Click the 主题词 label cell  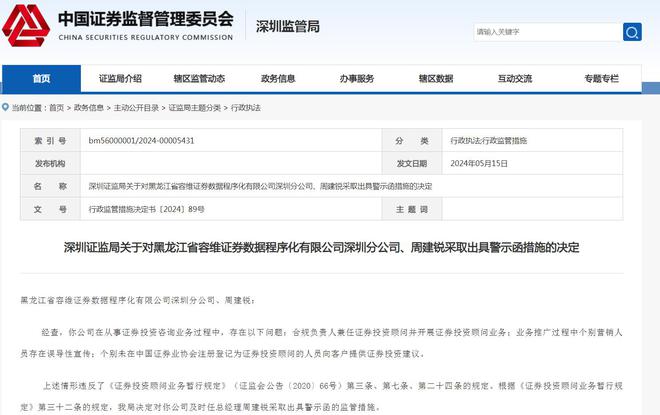(412, 209)
